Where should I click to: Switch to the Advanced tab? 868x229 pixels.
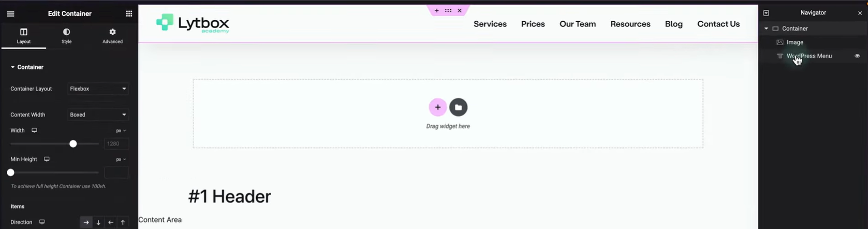point(112,36)
